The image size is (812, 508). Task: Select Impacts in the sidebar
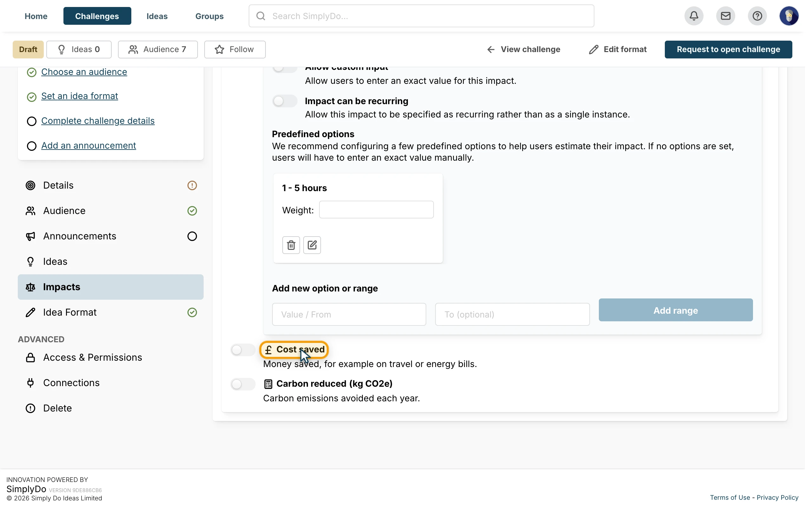pyautogui.click(x=111, y=287)
